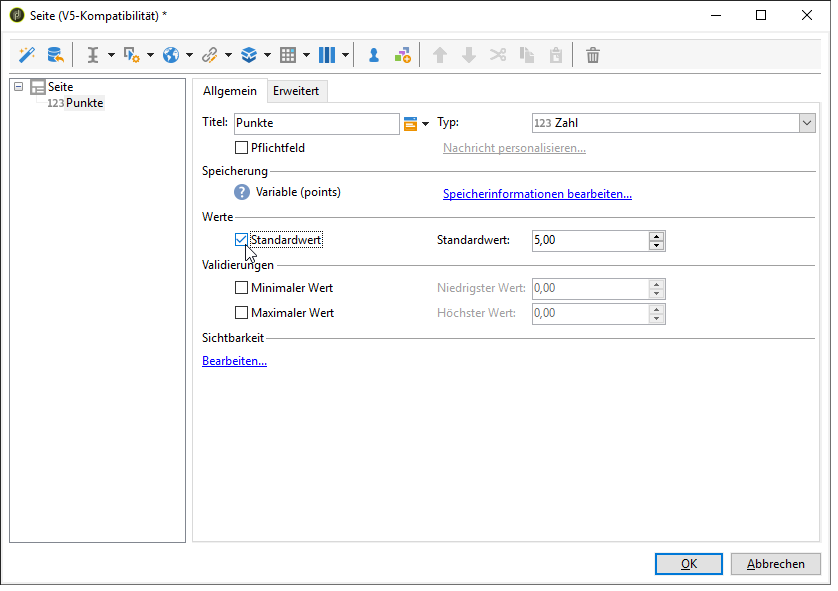Click the magic wand wizard icon
The image size is (838, 591).
click(x=26, y=55)
